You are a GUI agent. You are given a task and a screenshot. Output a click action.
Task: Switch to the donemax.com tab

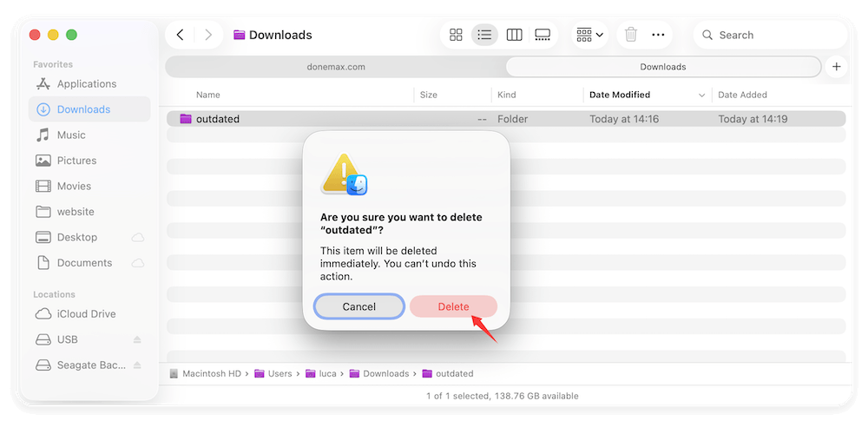[x=335, y=67]
